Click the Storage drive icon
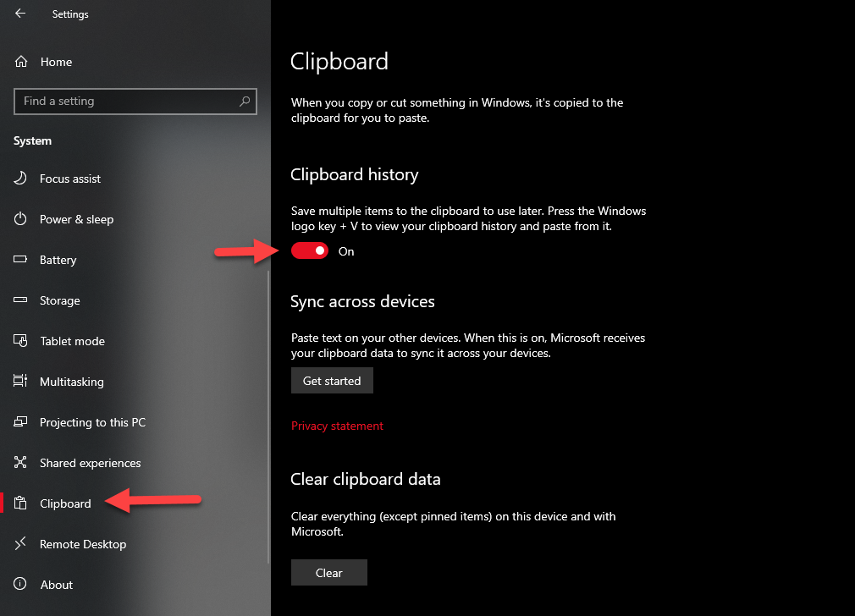 click(x=21, y=300)
